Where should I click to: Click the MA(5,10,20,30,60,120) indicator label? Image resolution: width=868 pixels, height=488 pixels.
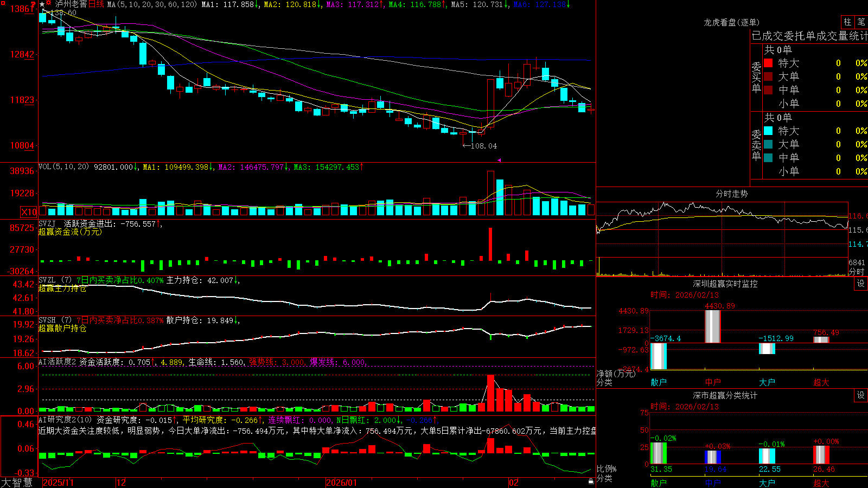coord(152,4)
